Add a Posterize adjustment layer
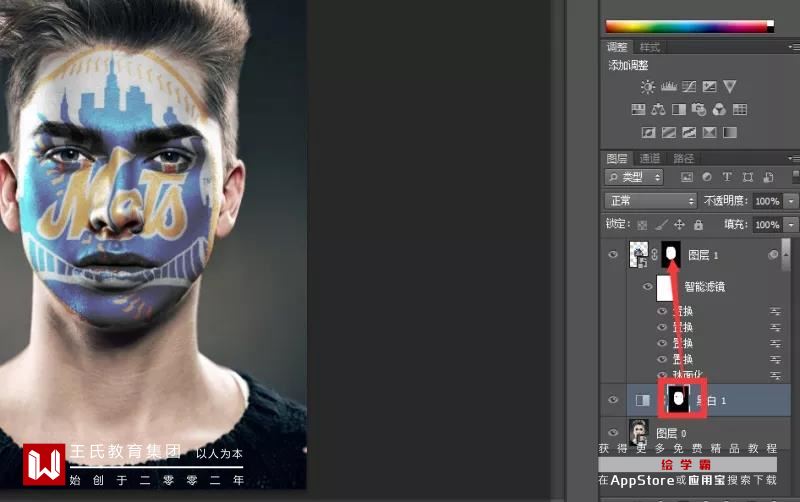This screenshot has height=502, width=800. [x=668, y=133]
